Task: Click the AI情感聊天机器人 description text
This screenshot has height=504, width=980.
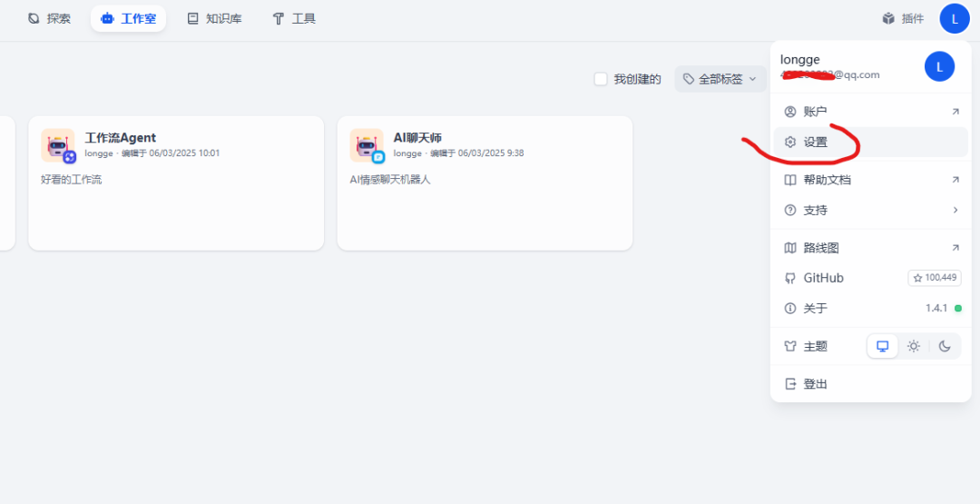Action: point(390,180)
